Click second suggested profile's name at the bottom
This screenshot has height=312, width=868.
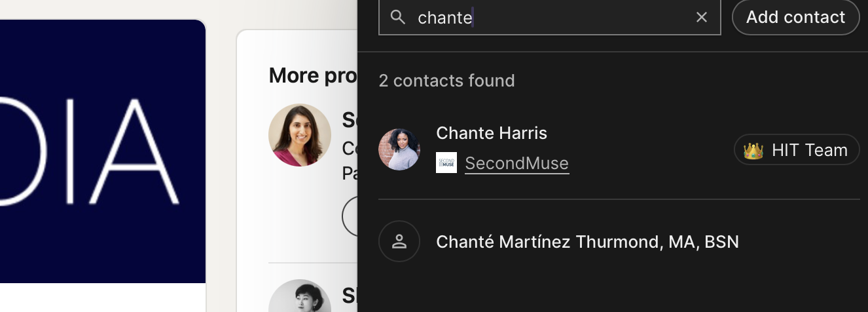[x=350, y=296]
